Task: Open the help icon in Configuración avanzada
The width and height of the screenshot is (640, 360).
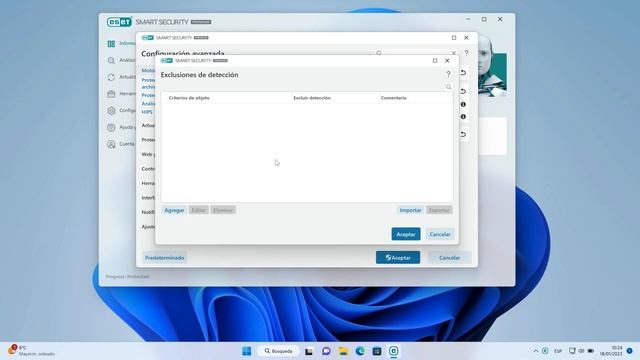Action: [467, 53]
